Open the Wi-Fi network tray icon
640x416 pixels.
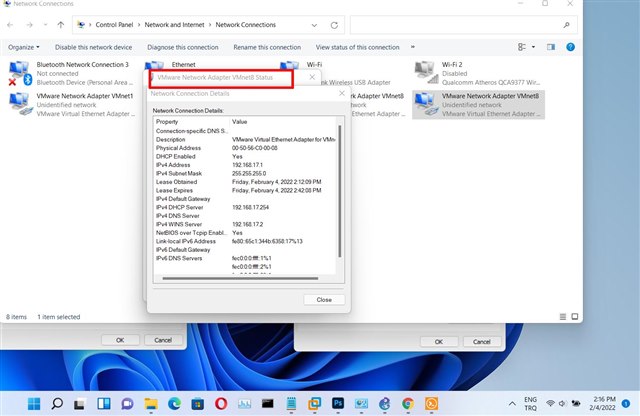[550, 403]
